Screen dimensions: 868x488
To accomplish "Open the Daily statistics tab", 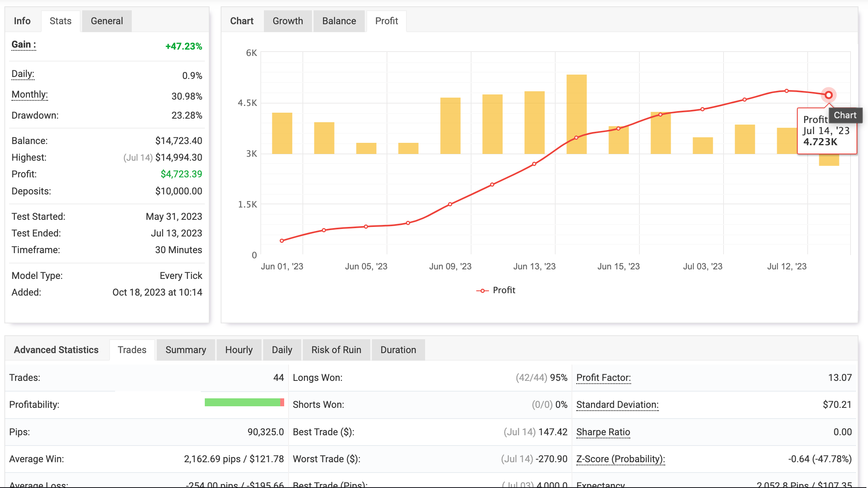I will [x=282, y=350].
